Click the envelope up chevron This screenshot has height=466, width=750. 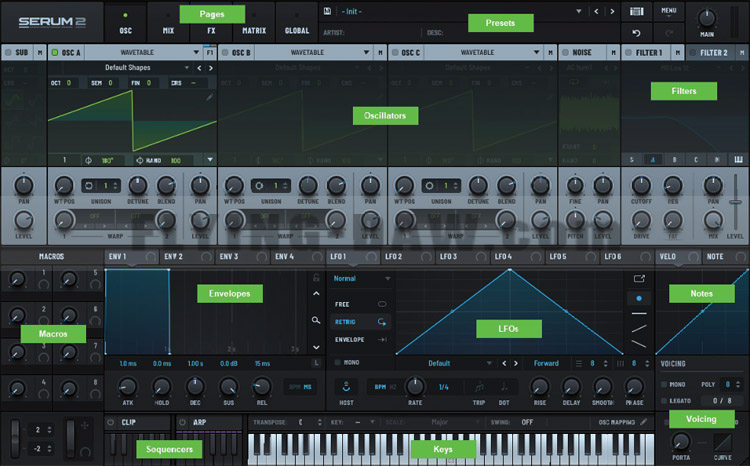pyautogui.click(x=316, y=293)
